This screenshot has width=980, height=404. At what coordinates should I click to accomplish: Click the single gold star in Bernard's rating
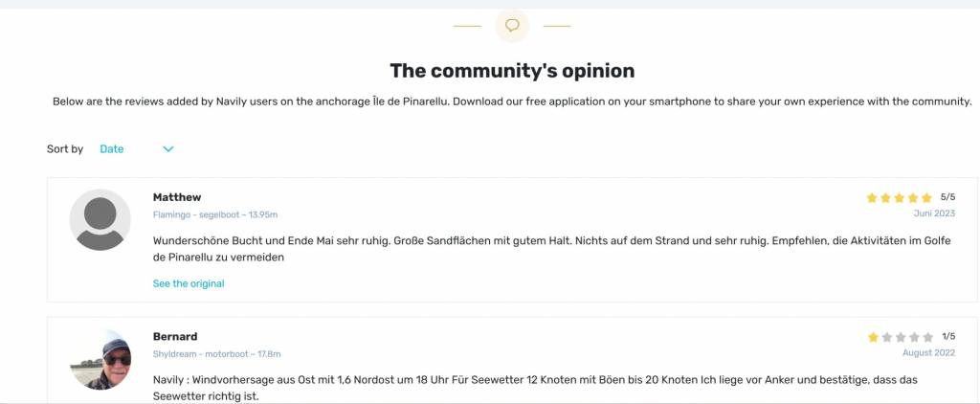coord(872,337)
